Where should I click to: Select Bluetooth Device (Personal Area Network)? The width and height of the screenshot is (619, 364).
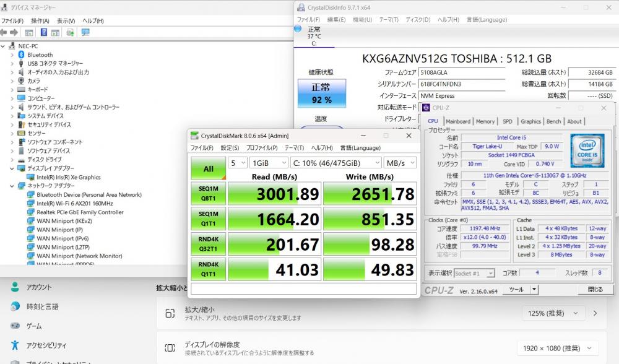[x=89, y=194]
